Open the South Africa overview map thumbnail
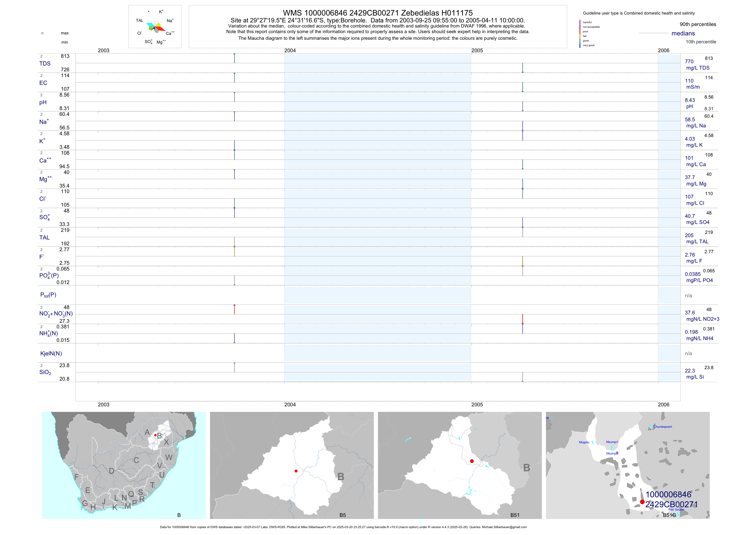This screenshot has height=535, width=756. [124, 465]
